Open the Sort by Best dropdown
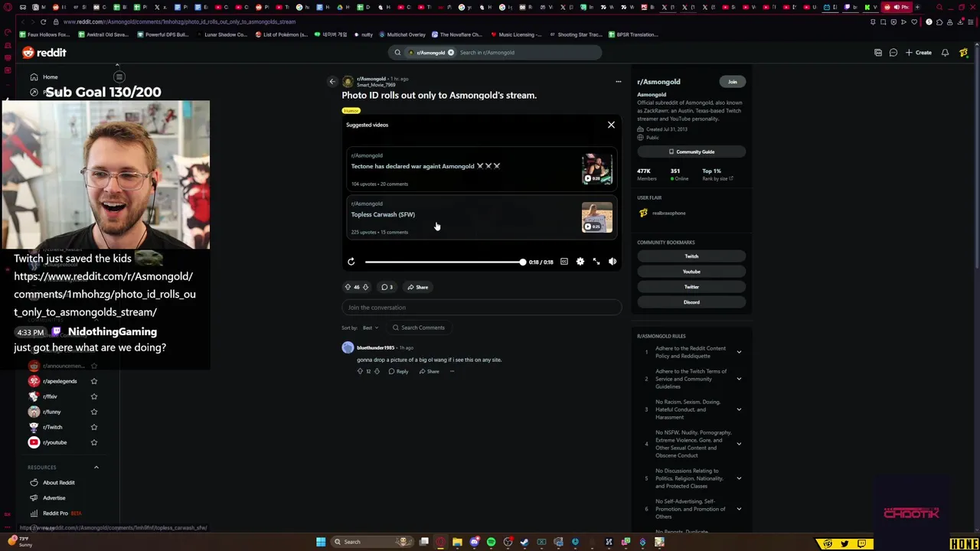Image resolution: width=980 pixels, height=551 pixels. [371, 328]
